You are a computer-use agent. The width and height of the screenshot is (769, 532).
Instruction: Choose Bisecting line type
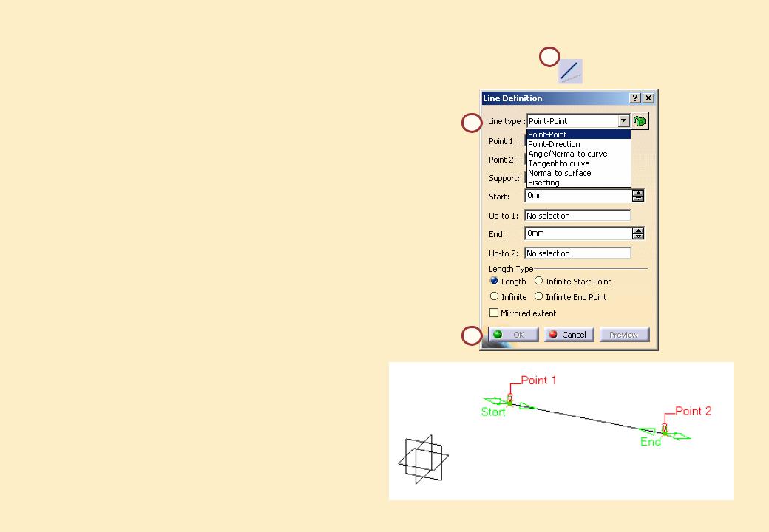click(579, 183)
